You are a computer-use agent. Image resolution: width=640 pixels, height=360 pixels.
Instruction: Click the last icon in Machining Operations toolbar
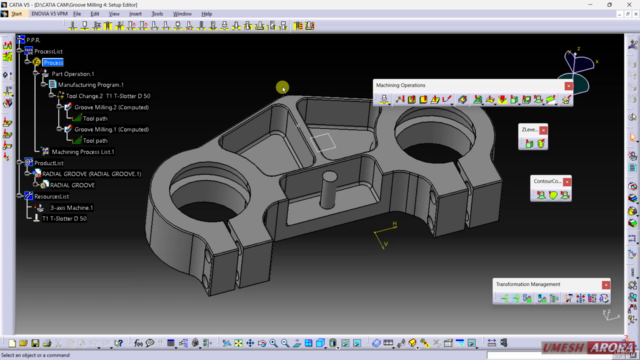[x=566, y=99]
